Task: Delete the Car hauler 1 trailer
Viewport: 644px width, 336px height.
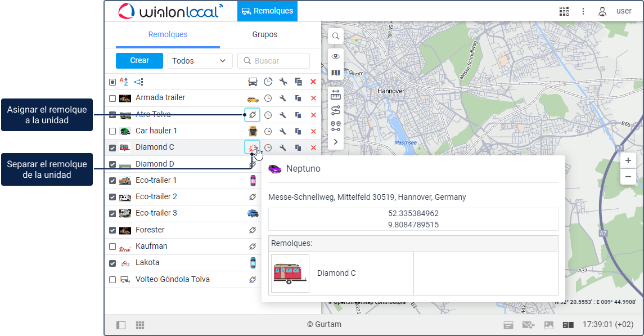Action: click(313, 131)
